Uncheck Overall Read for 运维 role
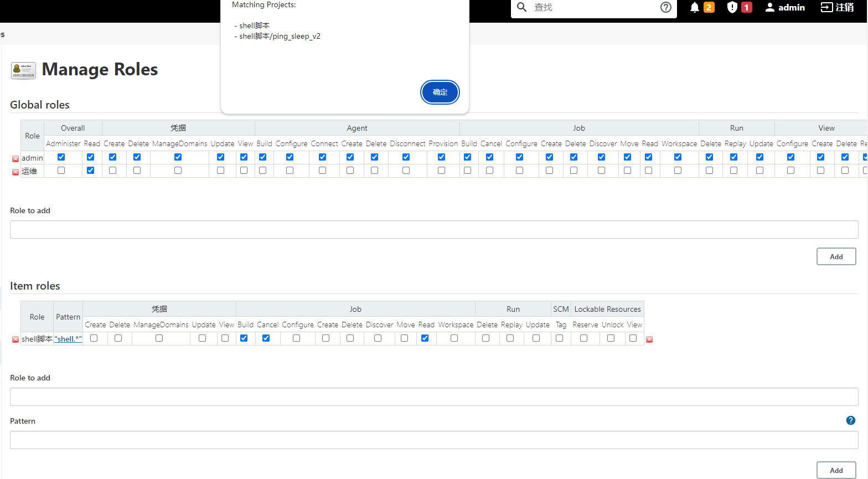 pos(91,171)
